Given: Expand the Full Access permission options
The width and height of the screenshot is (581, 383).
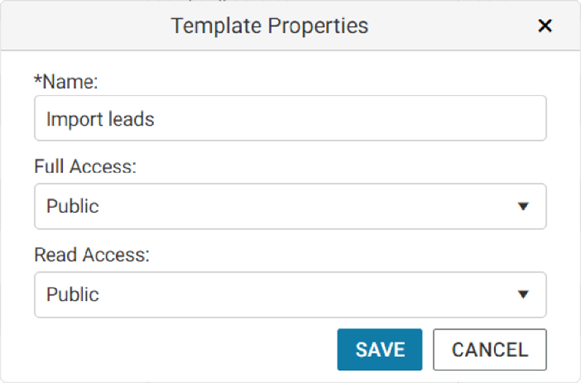Looking at the screenshot, I should coord(290,206).
